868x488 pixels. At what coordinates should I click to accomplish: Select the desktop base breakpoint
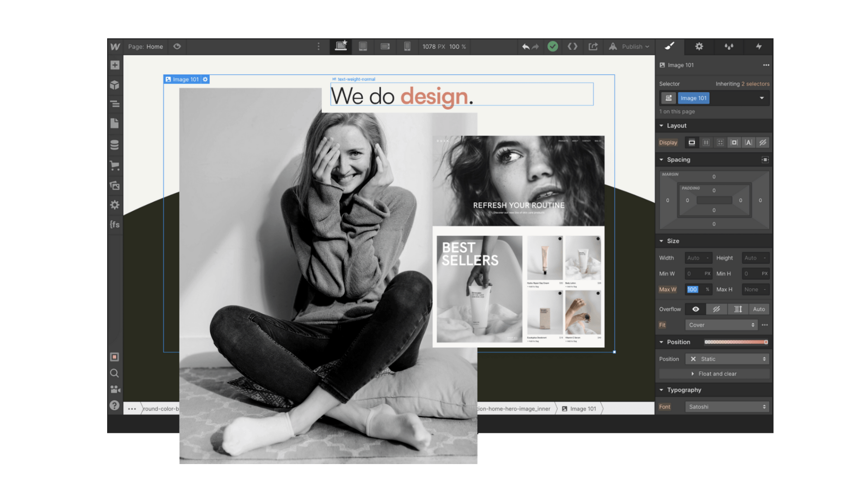[341, 46]
